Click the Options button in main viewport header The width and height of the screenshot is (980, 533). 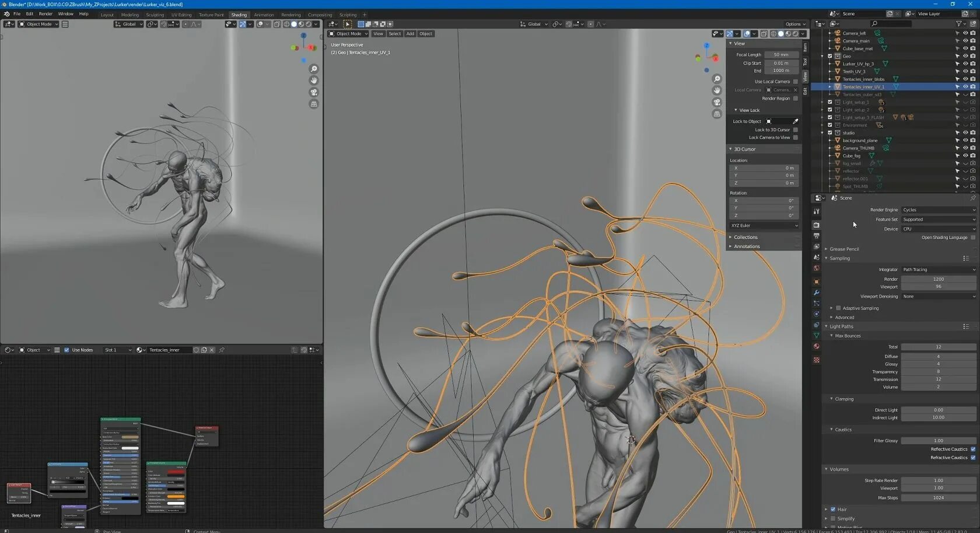click(x=795, y=24)
